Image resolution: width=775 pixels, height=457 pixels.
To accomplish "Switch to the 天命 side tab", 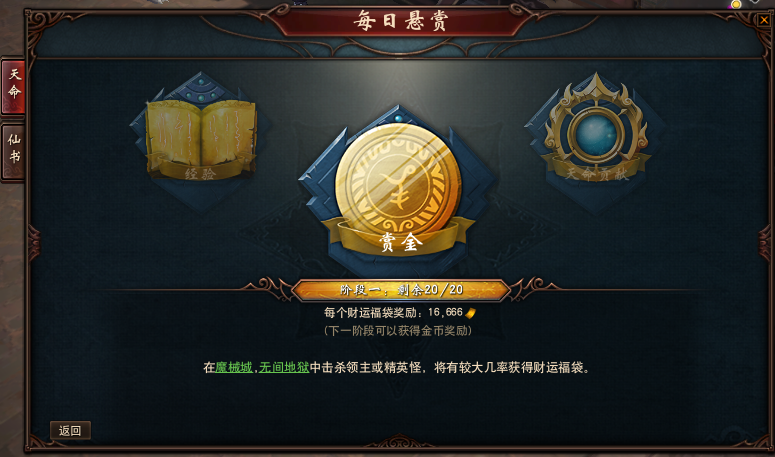I will point(13,85).
